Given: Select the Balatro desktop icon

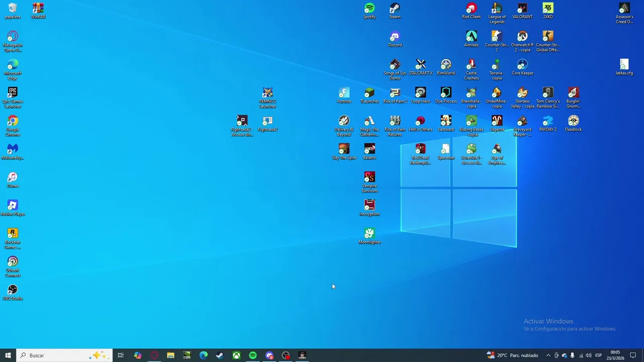Looking at the screenshot, I should pyautogui.click(x=369, y=152).
